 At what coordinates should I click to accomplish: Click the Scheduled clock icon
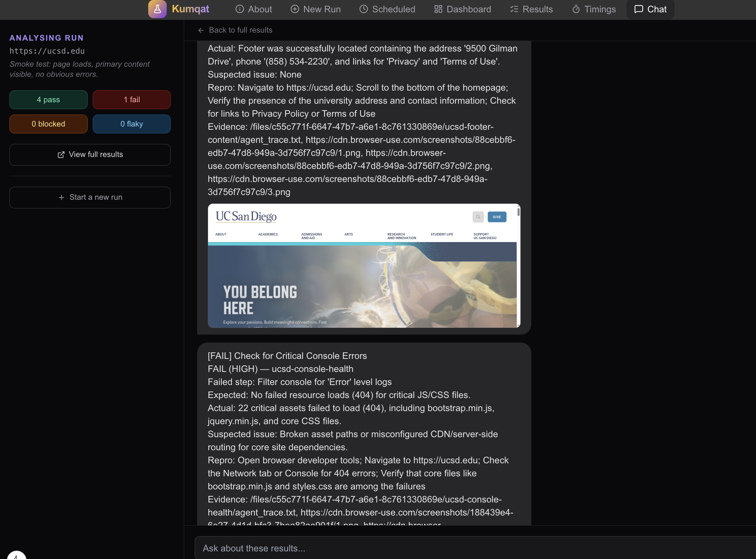click(364, 9)
